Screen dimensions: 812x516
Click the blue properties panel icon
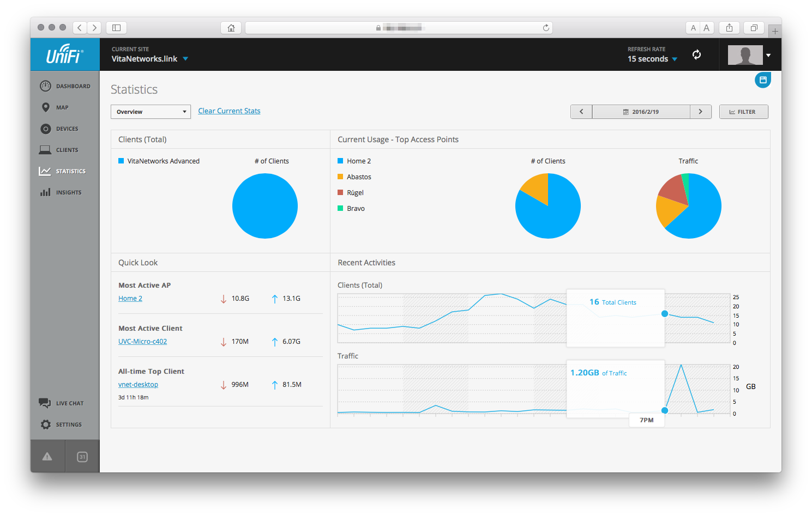click(x=762, y=80)
